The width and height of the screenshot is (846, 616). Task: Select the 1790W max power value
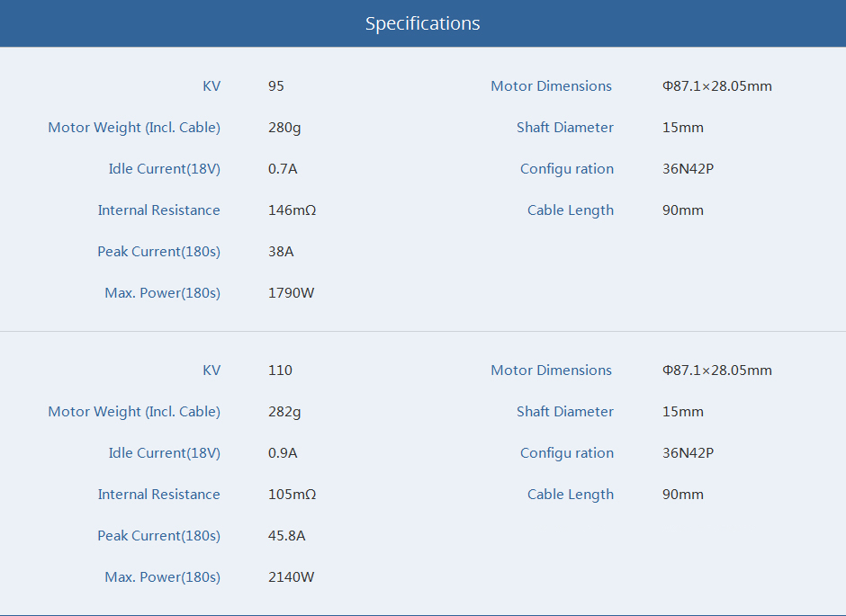(291, 293)
